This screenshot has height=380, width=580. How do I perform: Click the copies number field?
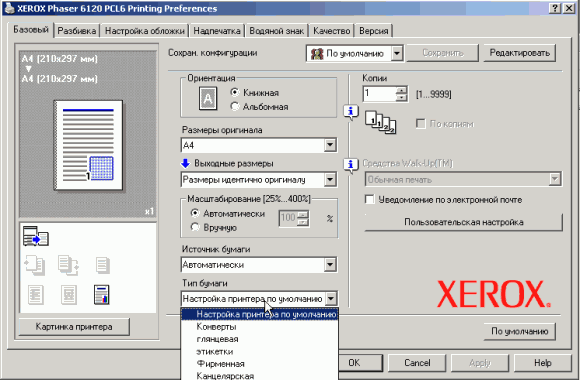[380, 94]
